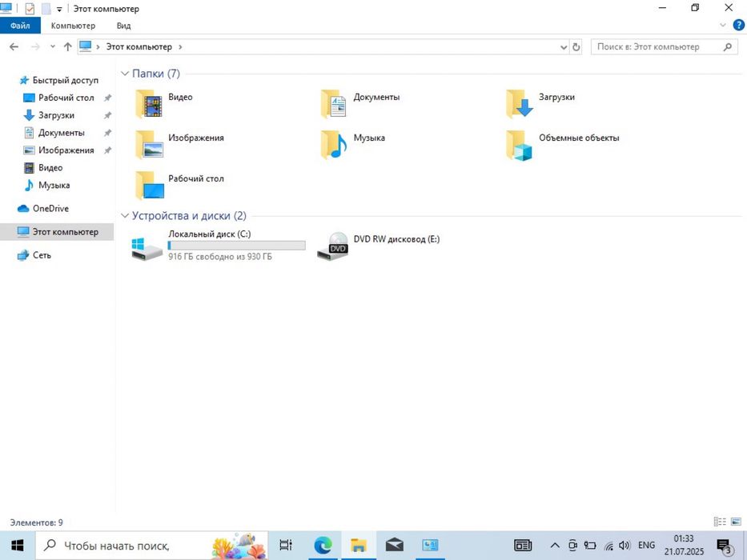The height and width of the screenshot is (560, 747).
Task: Customize Quick Access Toolbar dropdown arrow
Action: 59,9
